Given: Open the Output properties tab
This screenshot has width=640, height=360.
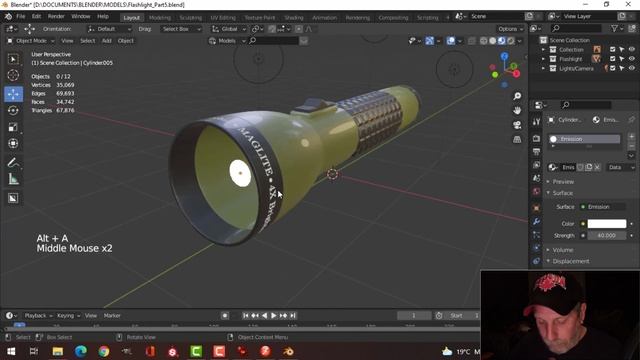Looking at the screenshot, I should click(x=536, y=152).
